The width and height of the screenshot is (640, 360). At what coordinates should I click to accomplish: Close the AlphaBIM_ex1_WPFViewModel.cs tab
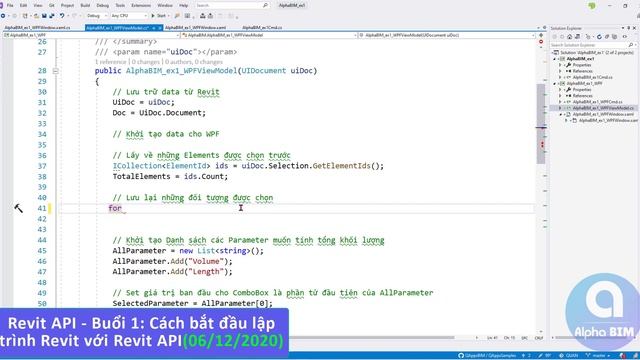(x=160, y=28)
